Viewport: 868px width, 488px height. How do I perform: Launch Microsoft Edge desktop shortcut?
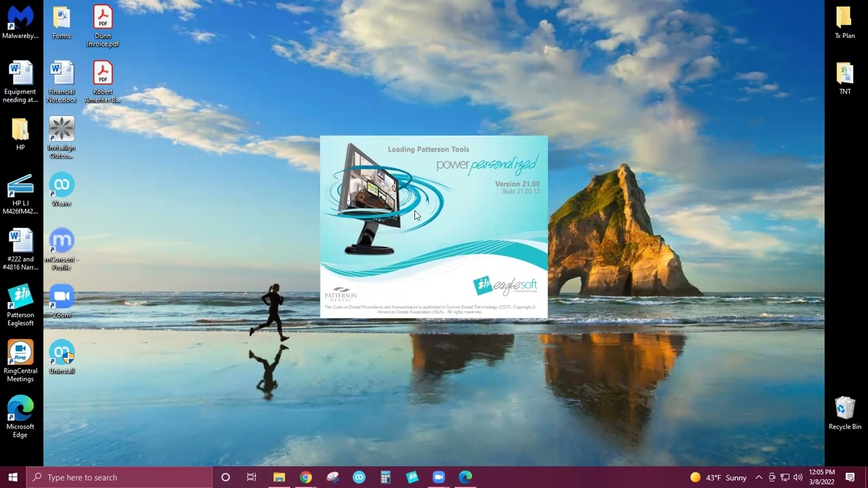20,417
